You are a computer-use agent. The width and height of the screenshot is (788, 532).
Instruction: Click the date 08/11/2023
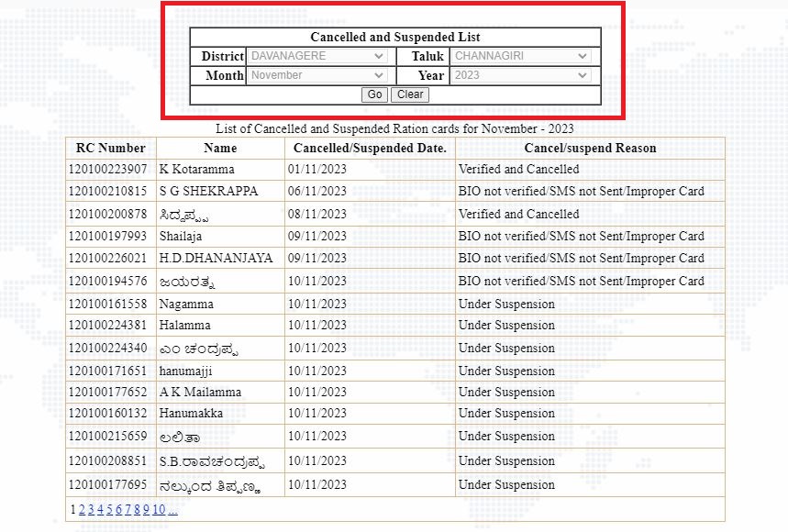317,214
